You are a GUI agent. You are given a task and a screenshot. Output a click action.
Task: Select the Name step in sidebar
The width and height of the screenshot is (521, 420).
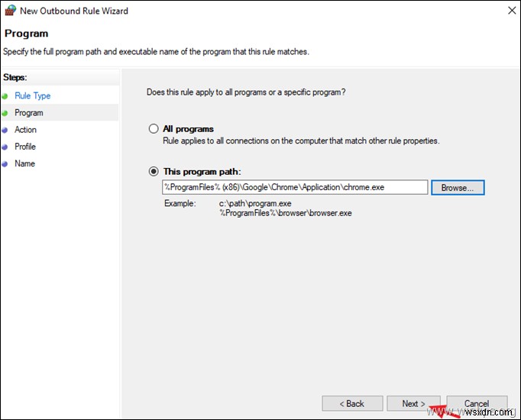point(24,163)
